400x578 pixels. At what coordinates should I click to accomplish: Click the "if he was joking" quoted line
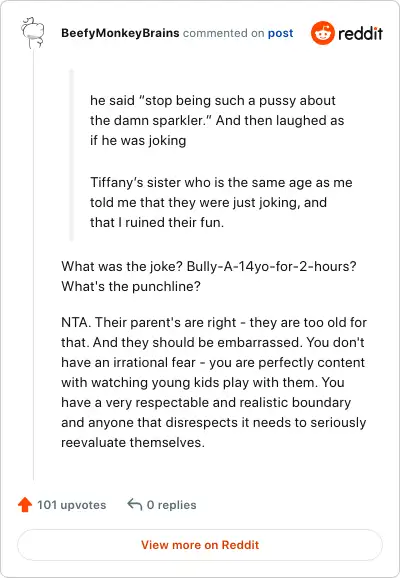pos(138,140)
